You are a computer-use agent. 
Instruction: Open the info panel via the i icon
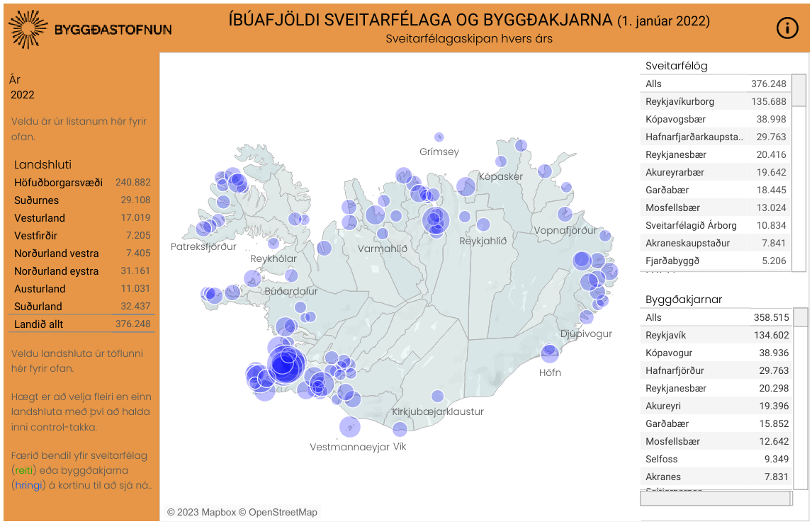pyautogui.click(x=787, y=29)
